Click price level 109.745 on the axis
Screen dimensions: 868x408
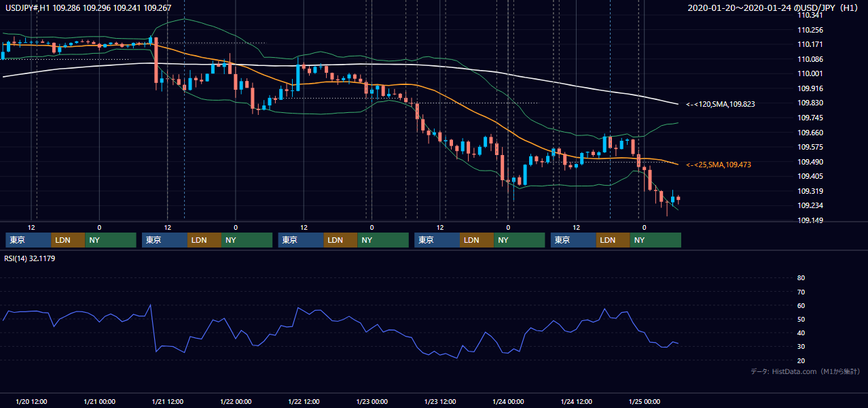click(811, 118)
